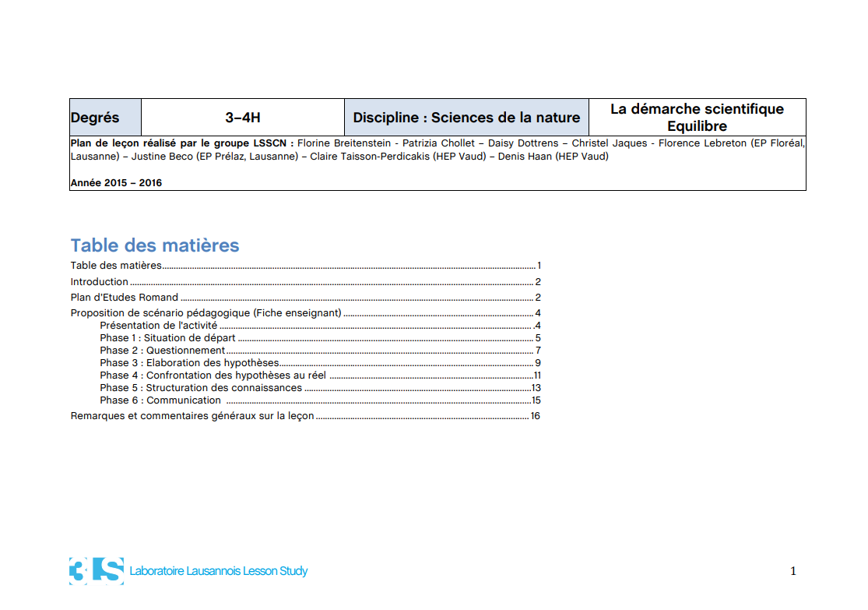This screenshot has height=610, width=868.
Task: Open the Introduction entry in contents
Action: 100,282
